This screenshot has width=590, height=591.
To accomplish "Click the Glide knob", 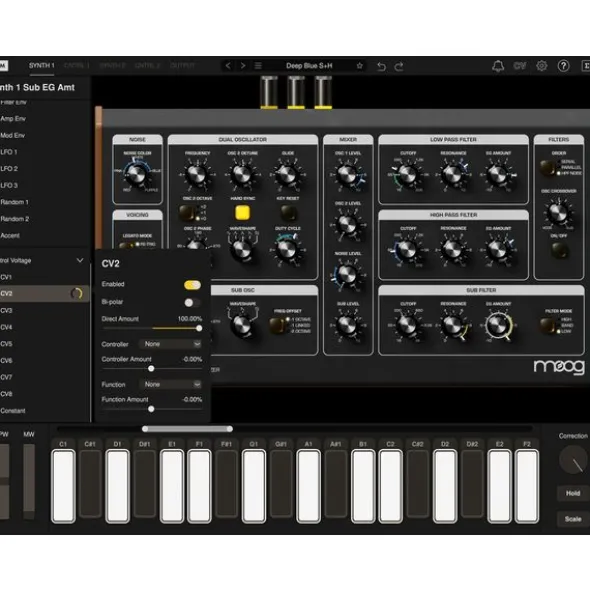I will pyautogui.click(x=287, y=175).
